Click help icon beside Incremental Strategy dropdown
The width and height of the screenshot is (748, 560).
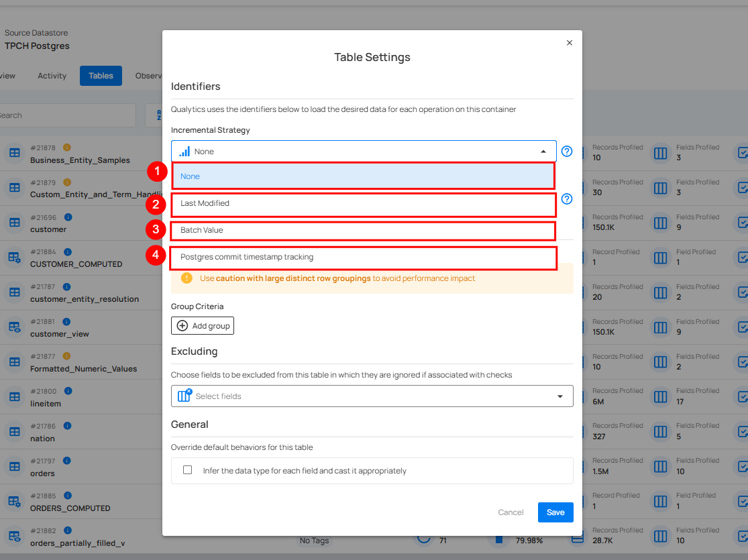567,152
